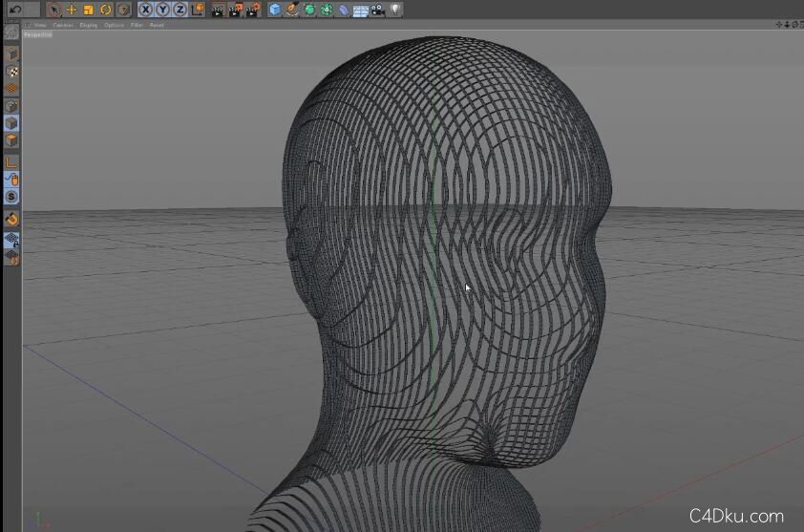This screenshot has width=804, height=532.
Task: Open the viewport Cameras menu
Action: pos(63,25)
